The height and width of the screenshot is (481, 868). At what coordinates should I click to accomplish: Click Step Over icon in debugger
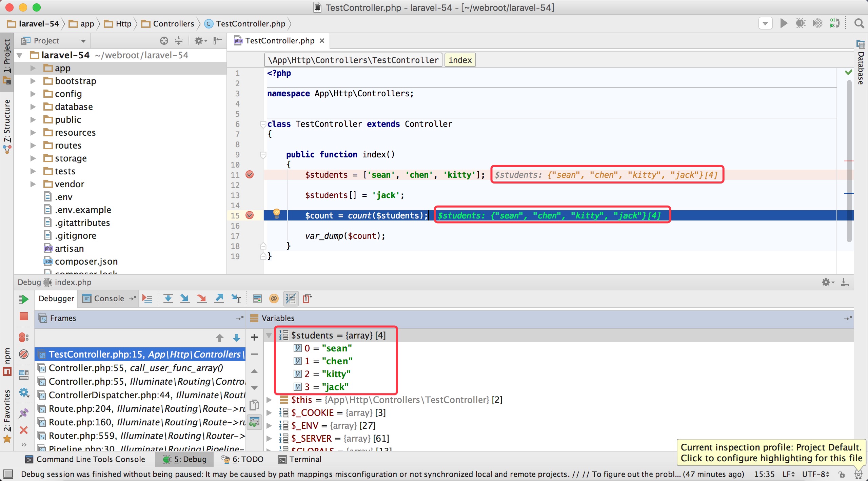168,299
